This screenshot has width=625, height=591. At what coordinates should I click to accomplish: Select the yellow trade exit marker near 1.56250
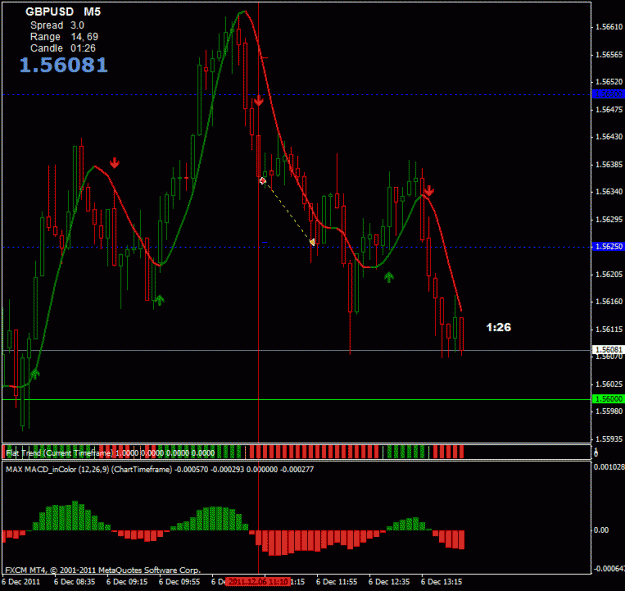312,242
